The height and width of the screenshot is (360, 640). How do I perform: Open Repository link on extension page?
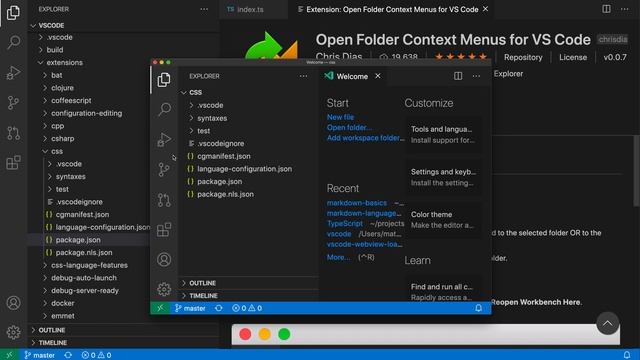[x=523, y=58]
